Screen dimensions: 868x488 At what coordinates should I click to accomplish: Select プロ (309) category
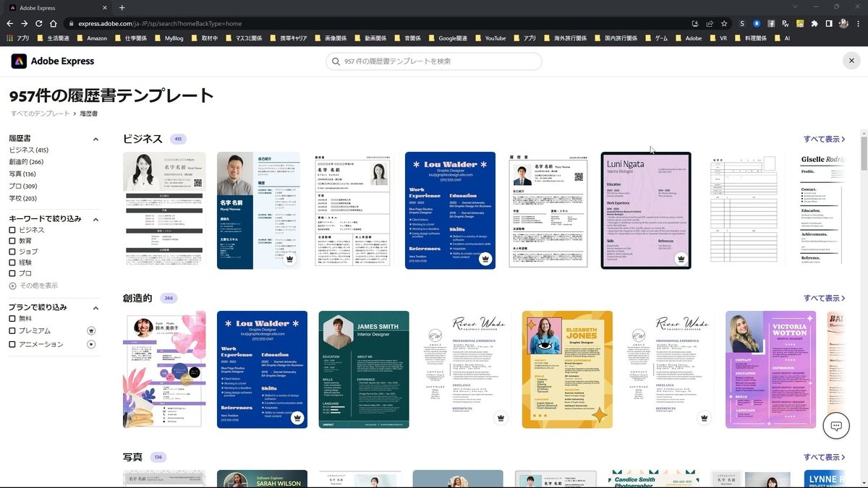(22, 187)
